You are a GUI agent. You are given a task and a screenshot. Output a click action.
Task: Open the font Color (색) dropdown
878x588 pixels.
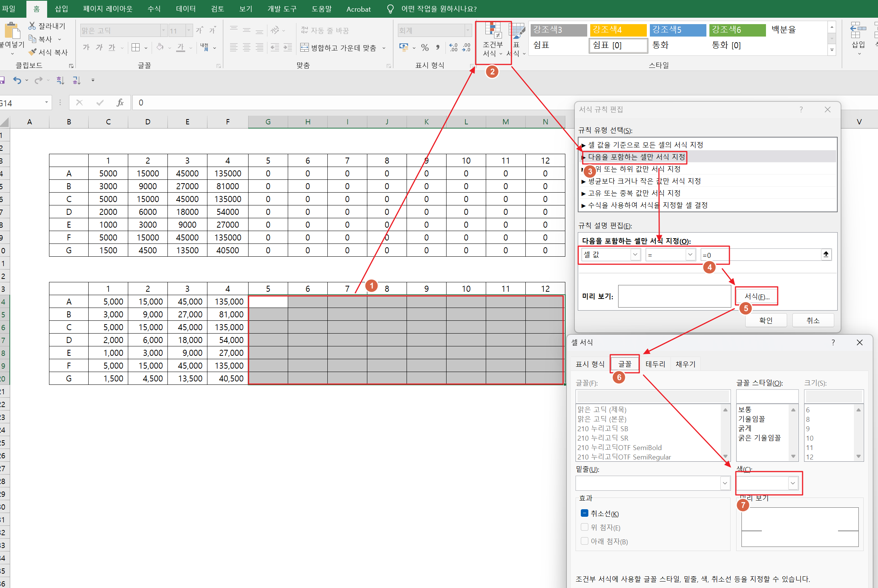(793, 483)
